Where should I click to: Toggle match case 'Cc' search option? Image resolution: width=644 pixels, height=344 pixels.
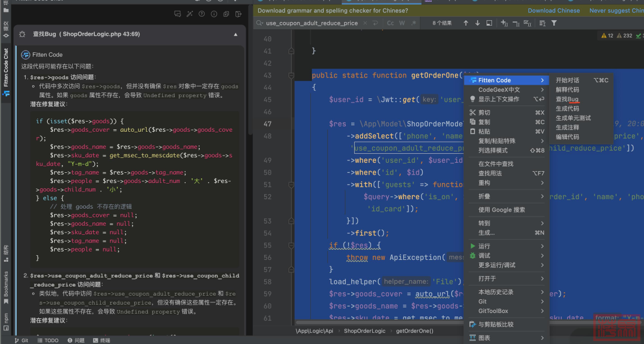tap(391, 23)
